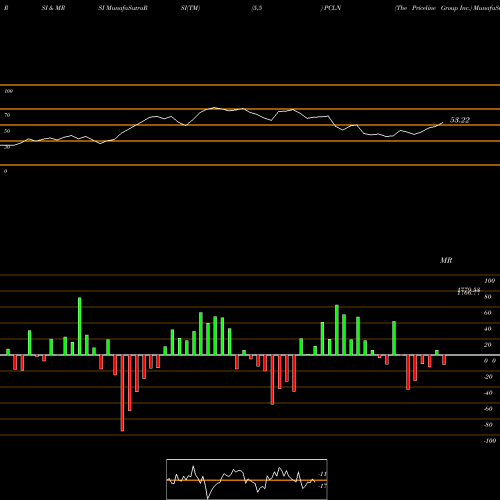Click the RSI value label 53.22
This screenshot has width=500, height=500.
(x=460, y=120)
